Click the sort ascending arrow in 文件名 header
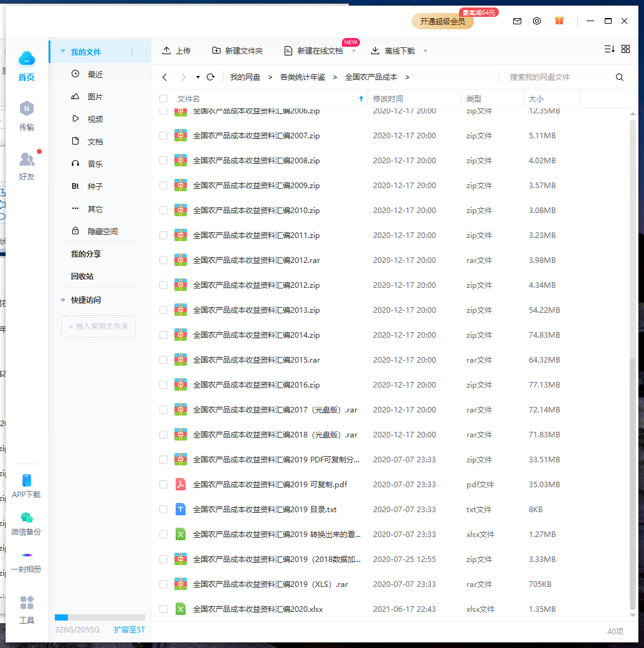 [361, 99]
